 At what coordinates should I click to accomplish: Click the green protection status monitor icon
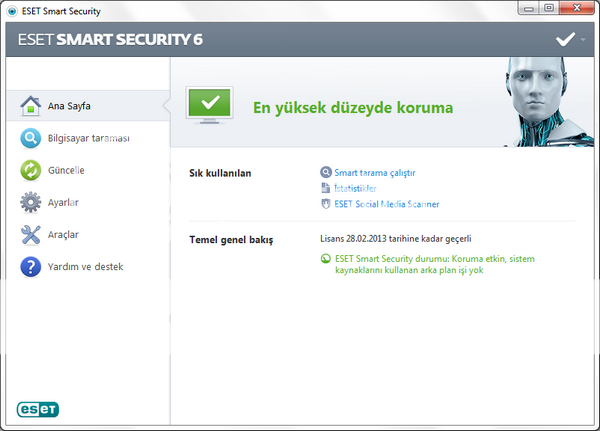click(x=210, y=105)
